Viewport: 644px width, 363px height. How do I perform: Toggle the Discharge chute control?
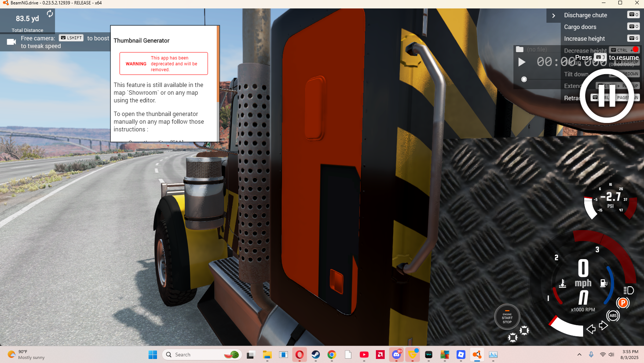586,15
